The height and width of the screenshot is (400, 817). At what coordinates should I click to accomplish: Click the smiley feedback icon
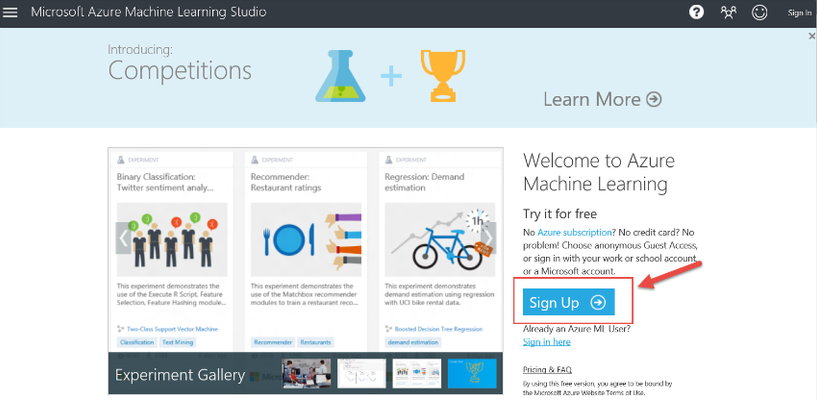pos(760,12)
